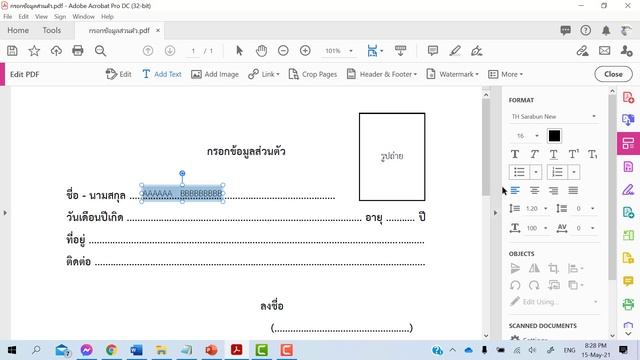The image size is (640, 360).
Task: Go to previous page arrow
Action: [148, 51]
